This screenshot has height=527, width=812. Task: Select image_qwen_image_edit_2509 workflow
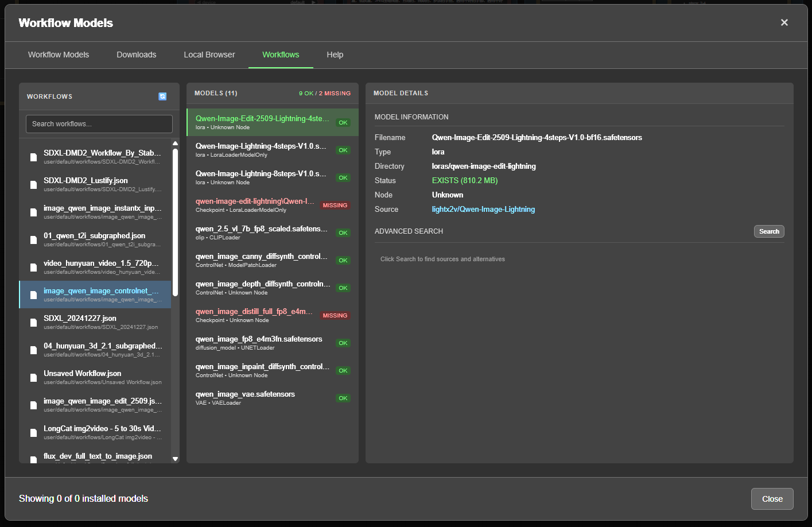pyautogui.click(x=95, y=405)
